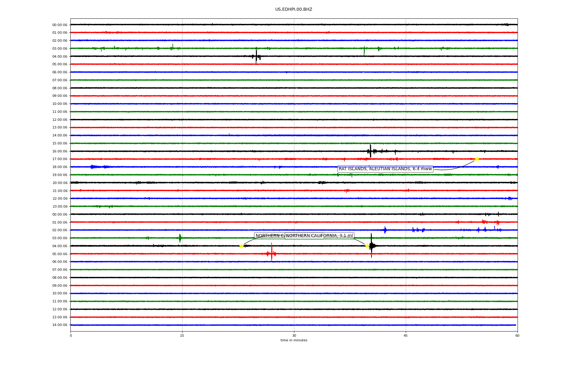Click the 23:00:06 time label

click(x=60, y=207)
